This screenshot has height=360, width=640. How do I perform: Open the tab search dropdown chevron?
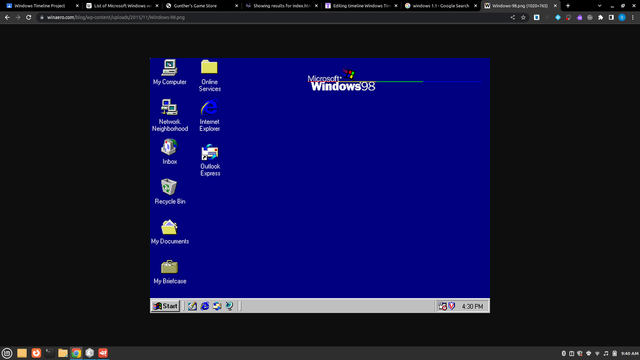tap(599, 6)
